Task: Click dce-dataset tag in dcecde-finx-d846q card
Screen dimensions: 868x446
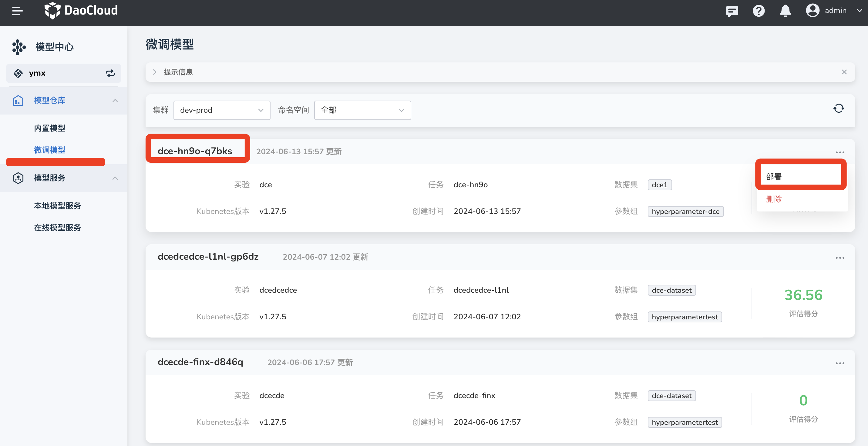Action: pyautogui.click(x=671, y=395)
